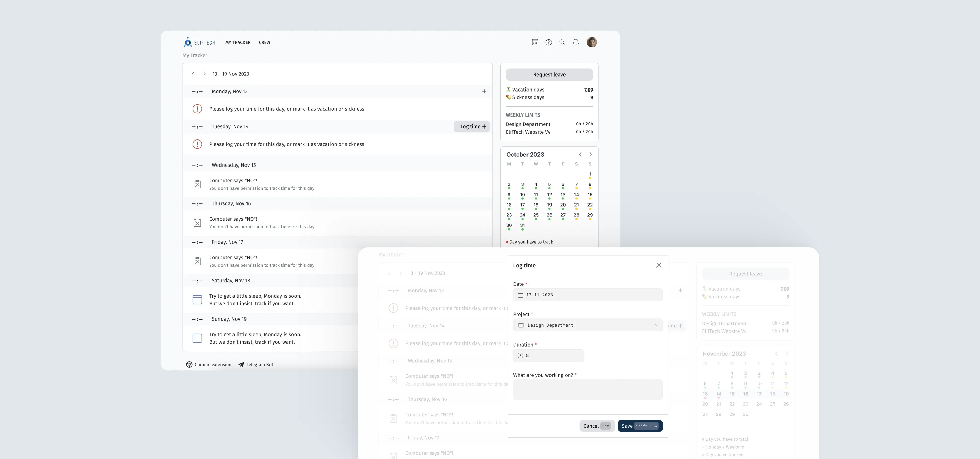Click the My Tracker page heading

point(195,56)
